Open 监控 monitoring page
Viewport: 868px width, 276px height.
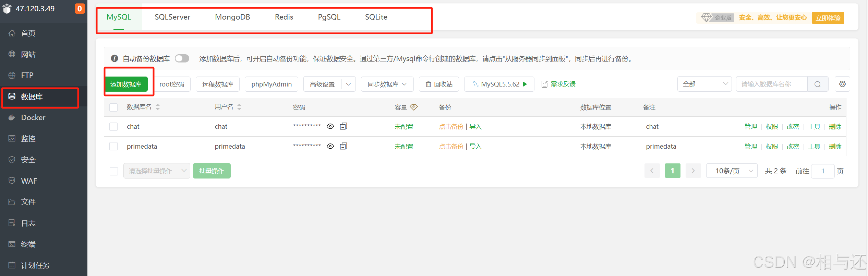coord(28,138)
